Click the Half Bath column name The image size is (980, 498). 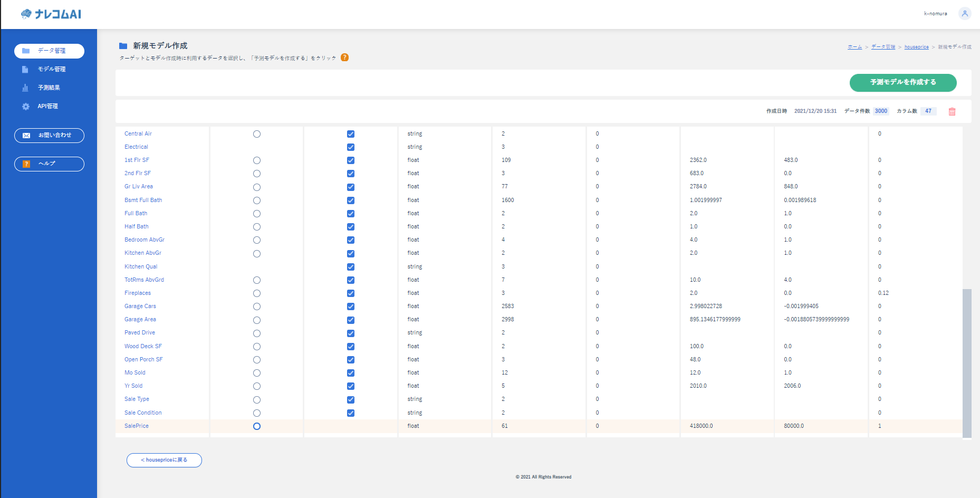point(137,227)
